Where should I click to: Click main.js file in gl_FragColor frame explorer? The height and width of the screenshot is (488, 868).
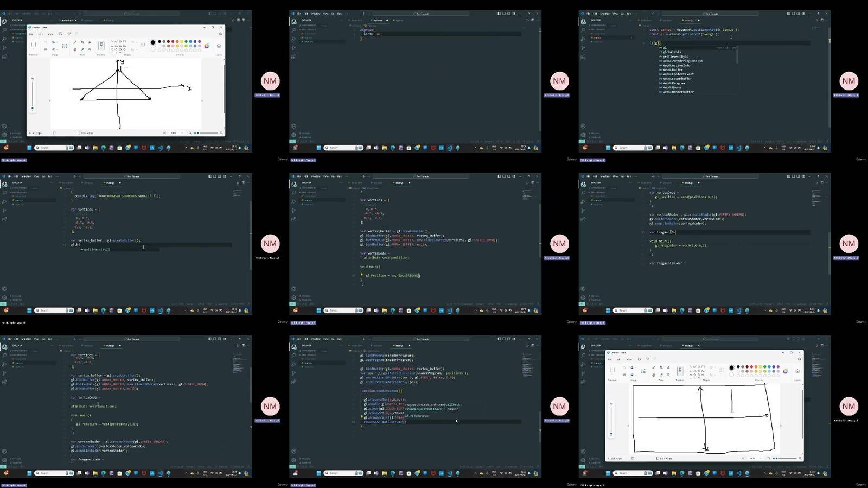(597, 200)
